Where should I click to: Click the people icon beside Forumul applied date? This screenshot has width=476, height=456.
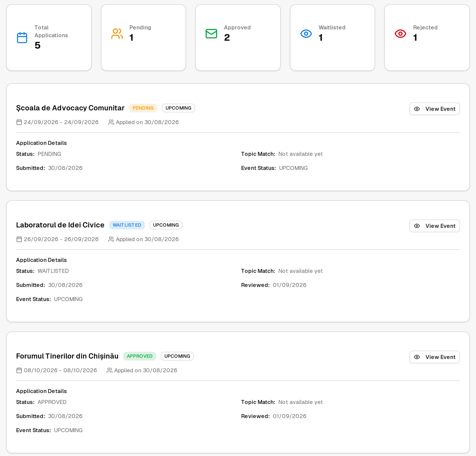tap(110, 370)
